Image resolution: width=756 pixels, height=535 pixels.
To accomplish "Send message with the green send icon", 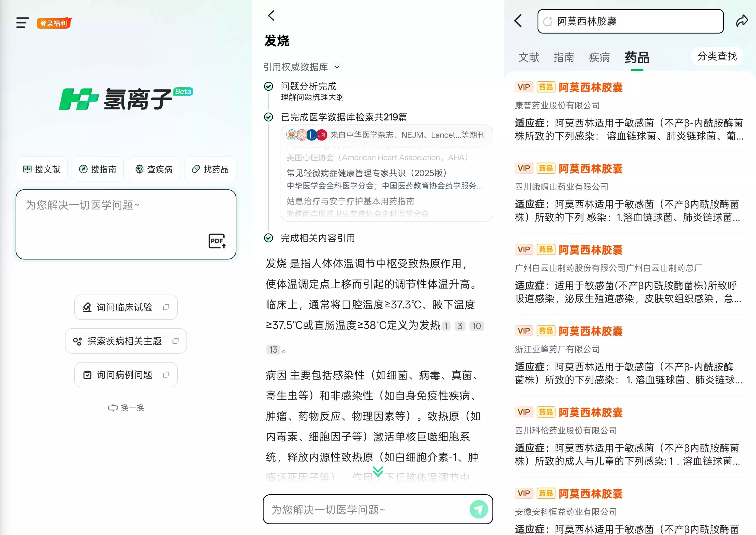I will pyautogui.click(x=479, y=509).
